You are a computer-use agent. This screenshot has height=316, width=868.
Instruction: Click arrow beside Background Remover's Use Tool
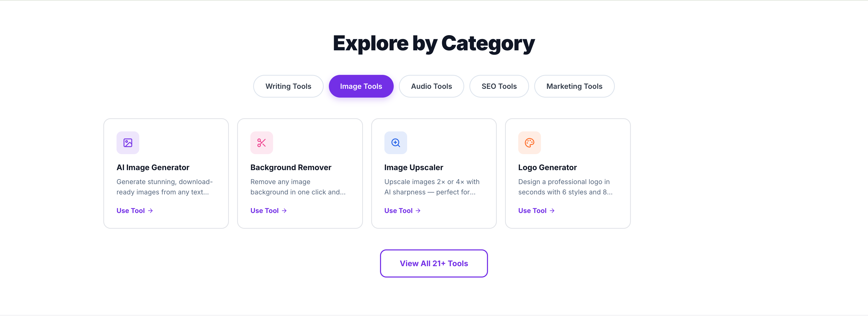pyautogui.click(x=284, y=211)
